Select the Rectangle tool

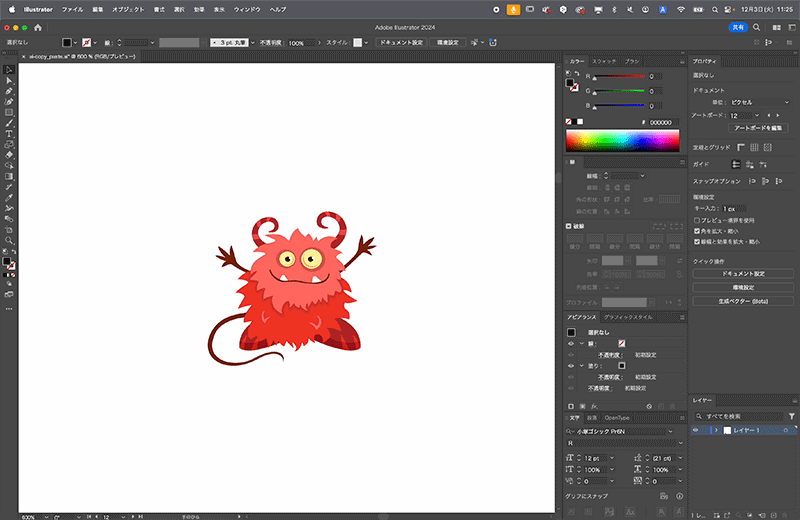pyautogui.click(x=9, y=112)
